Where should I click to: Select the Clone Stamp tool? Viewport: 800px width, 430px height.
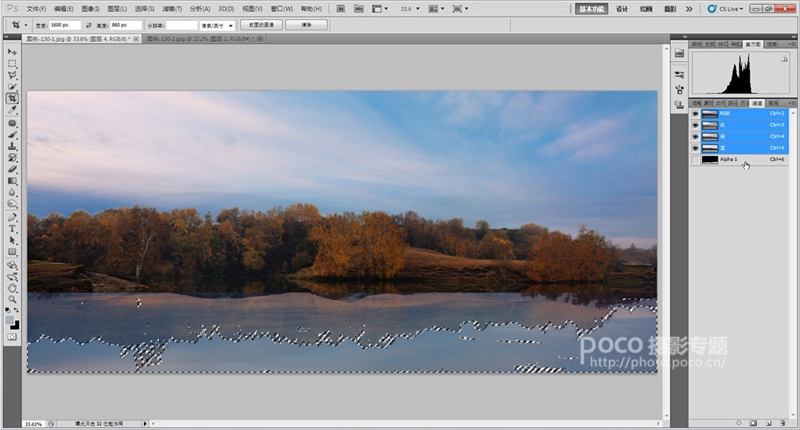coord(12,146)
